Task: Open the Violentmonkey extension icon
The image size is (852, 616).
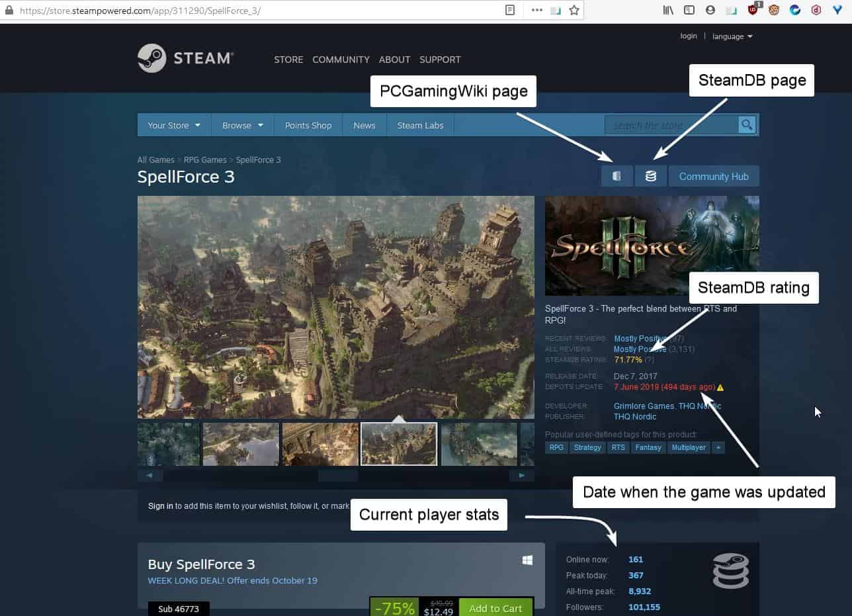Action: [774, 10]
